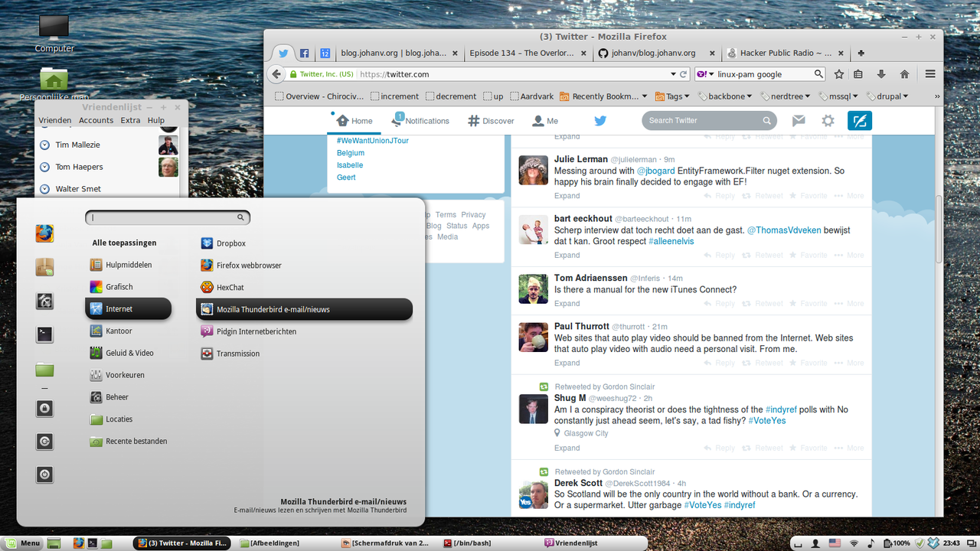Open @ThomasVdveken mention link
Image resolution: width=980 pixels, height=551 pixels.
point(784,230)
